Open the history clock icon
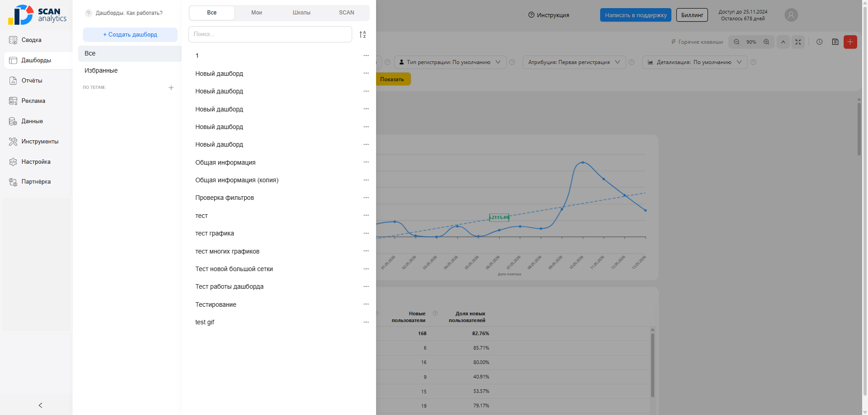The image size is (868, 415). tap(819, 42)
